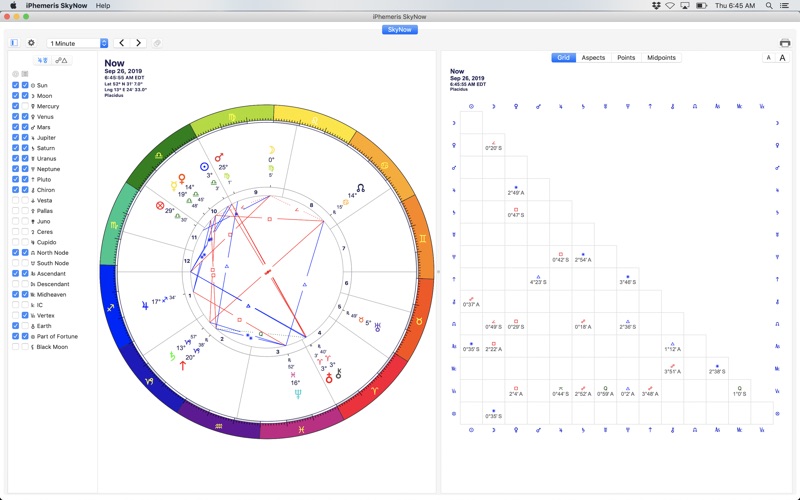This screenshot has height=500, width=800.
Task: Switch to the Grid tab
Action: (563, 58)
